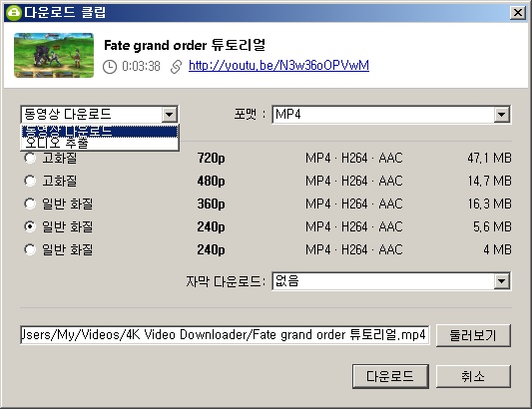The height and width of the screenshot is (409, 532).
Task: Click MP4 · H264 · AAC in 360p row
Action: click(354, 204)
